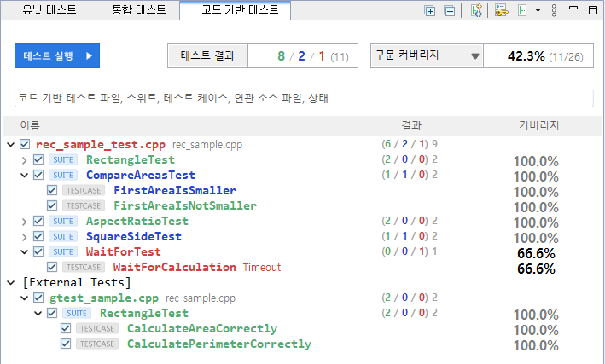Screen dimensions: 605x364
Task: Switch to the 유닛 테스트 tab
Action: pos(49,9)
